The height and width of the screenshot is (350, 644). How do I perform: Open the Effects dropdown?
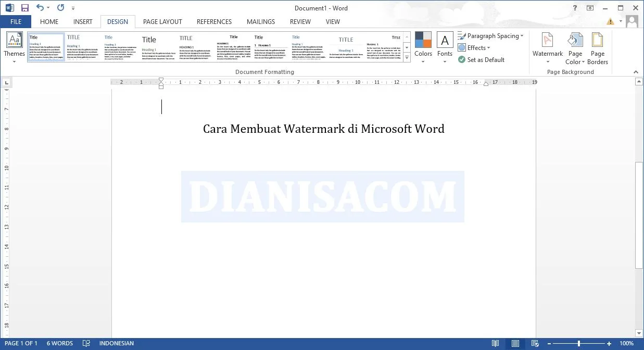tap(474, 47)
